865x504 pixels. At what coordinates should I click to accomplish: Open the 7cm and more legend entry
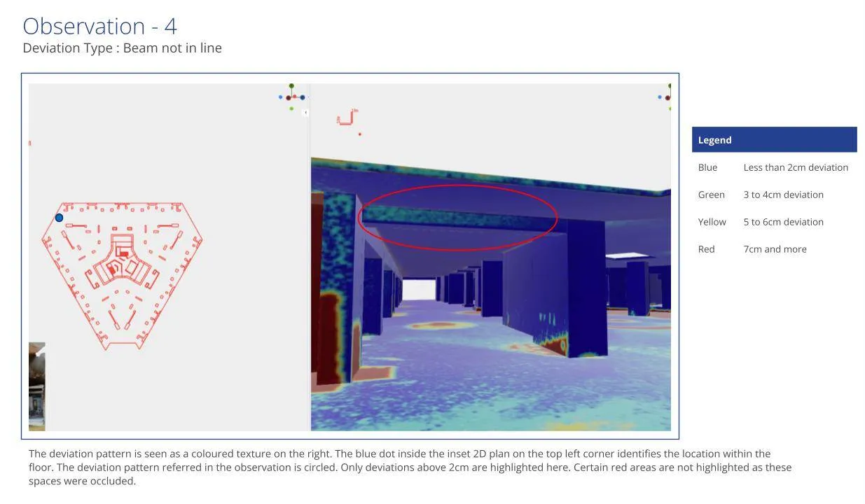tap(775, 248)
